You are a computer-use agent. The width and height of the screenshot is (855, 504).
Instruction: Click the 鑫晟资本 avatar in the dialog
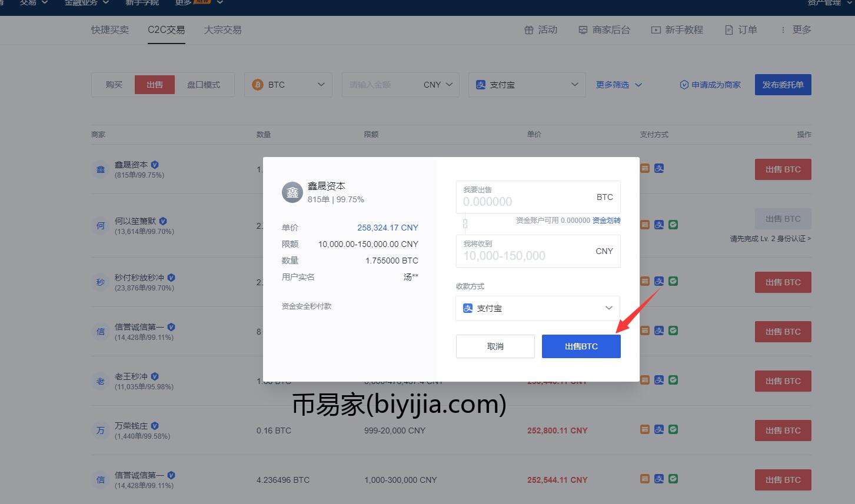tap(292, 192)
